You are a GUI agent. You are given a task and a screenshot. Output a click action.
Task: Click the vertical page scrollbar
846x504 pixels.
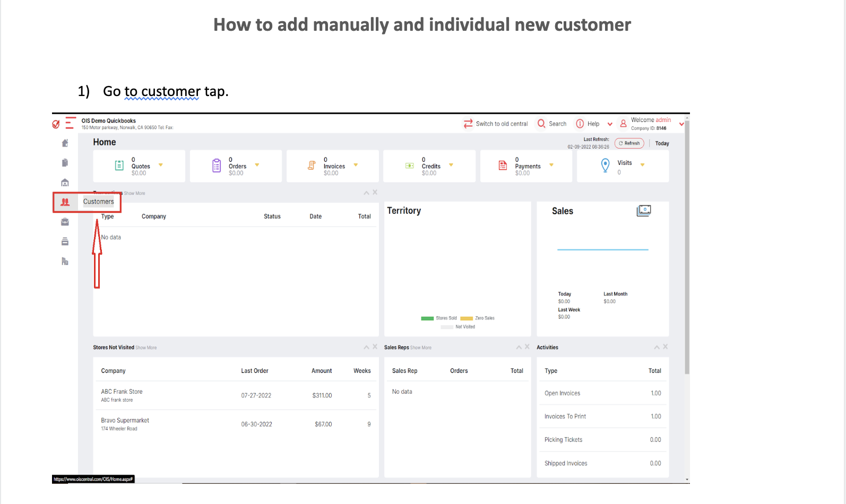687,247
